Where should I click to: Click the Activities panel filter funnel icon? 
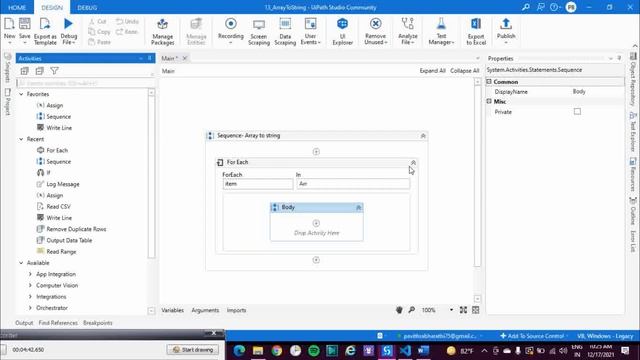(54, 71)
